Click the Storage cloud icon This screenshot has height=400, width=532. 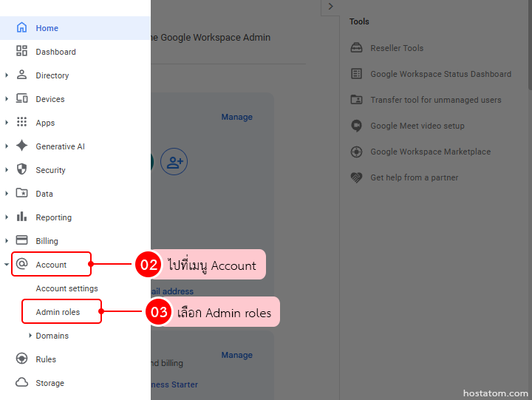[x=21, y=382]
